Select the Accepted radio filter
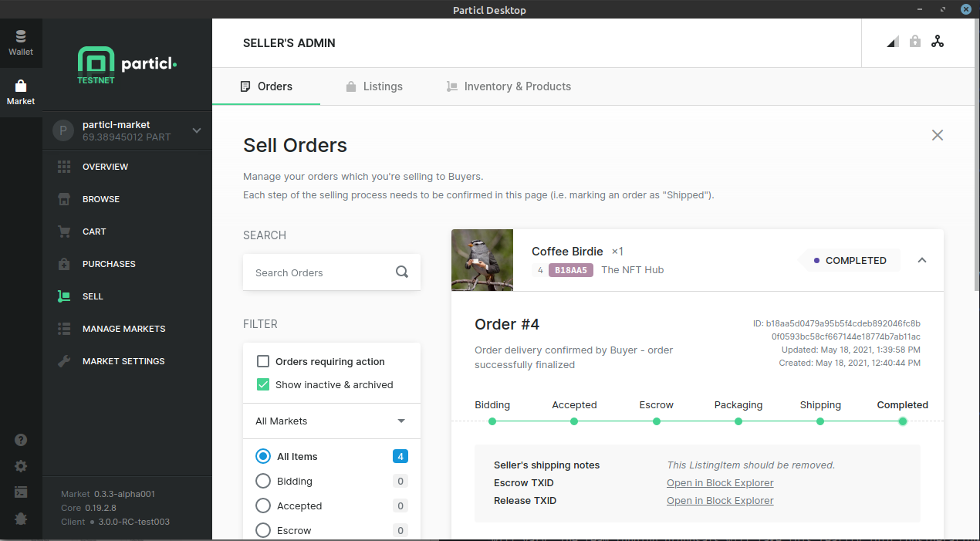This screenshot has height=541, width=980. [x=263, y=505]
